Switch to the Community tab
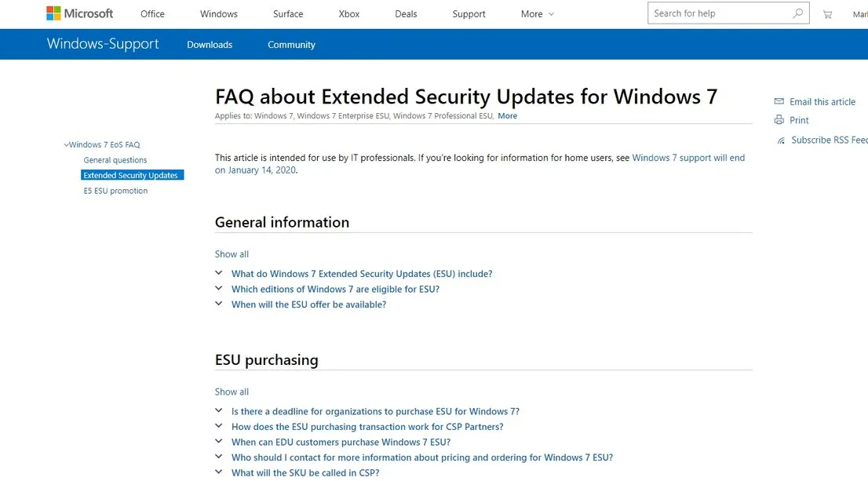 pos(291,45)
